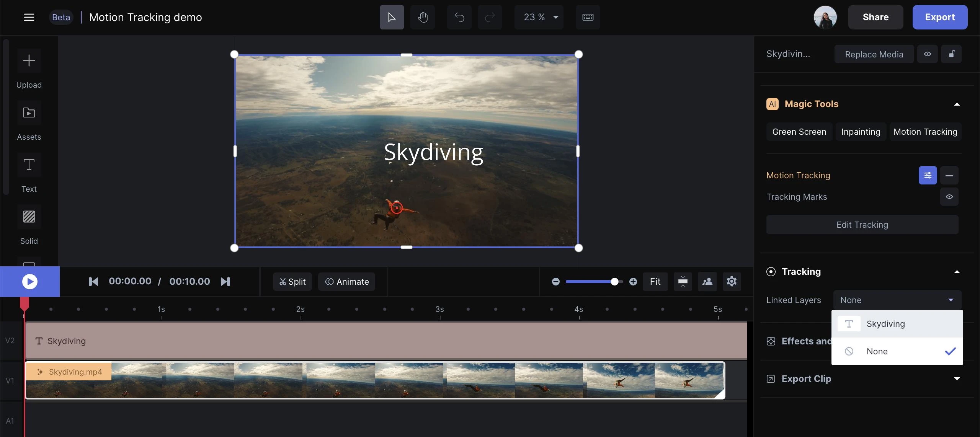Click the Skydiving text on canvas
Viewport: 980px width, 437px height.
(433, 152)
